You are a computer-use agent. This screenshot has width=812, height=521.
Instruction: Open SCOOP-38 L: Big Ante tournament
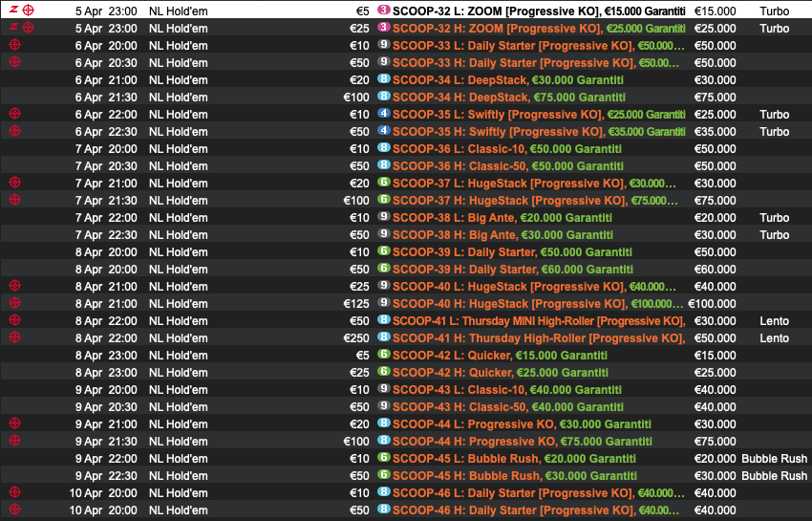click(502, 218)
